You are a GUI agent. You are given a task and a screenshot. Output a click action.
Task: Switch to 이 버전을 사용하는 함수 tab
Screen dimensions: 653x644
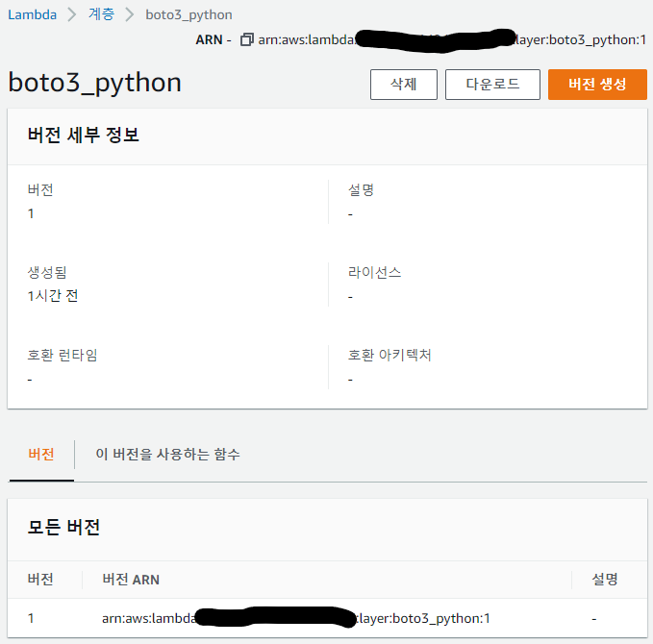pos(167,455)
